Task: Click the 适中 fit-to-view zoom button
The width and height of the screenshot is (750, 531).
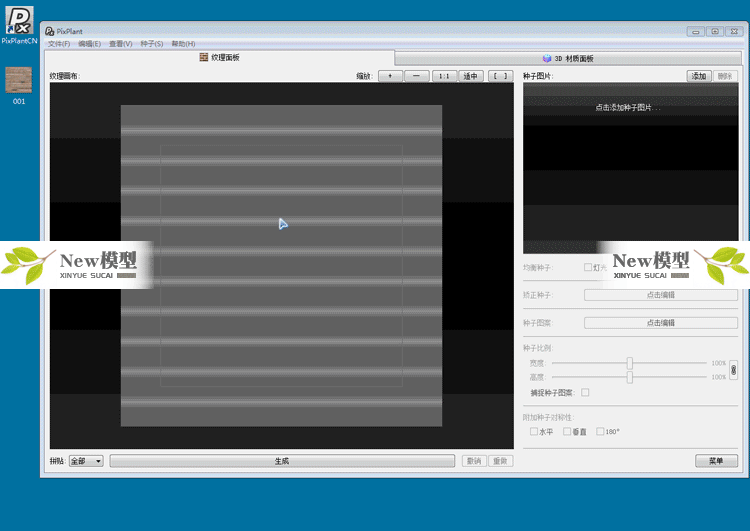Action: coord(470,76)
